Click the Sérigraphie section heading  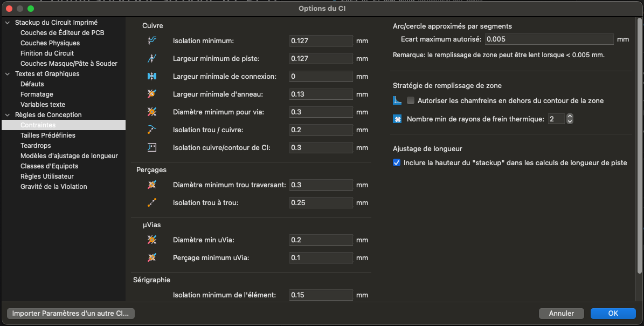(151, 280)
